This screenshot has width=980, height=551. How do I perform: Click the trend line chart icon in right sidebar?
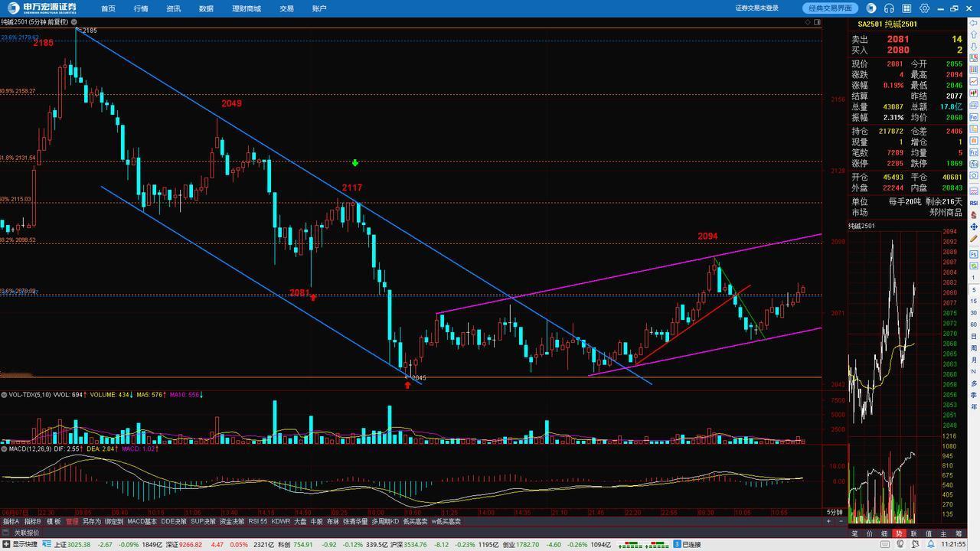[974, 81]
